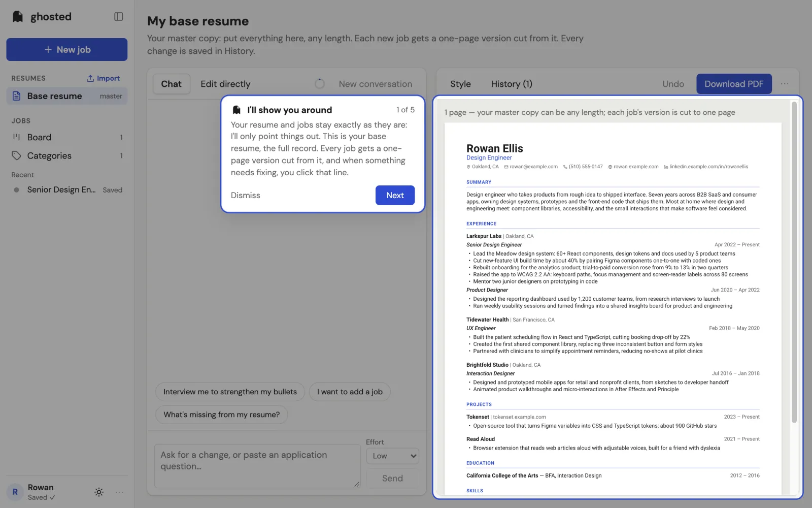Viewport: 812px width, 508px height.
Task: Start a New conversation
Action: point(376,84)
